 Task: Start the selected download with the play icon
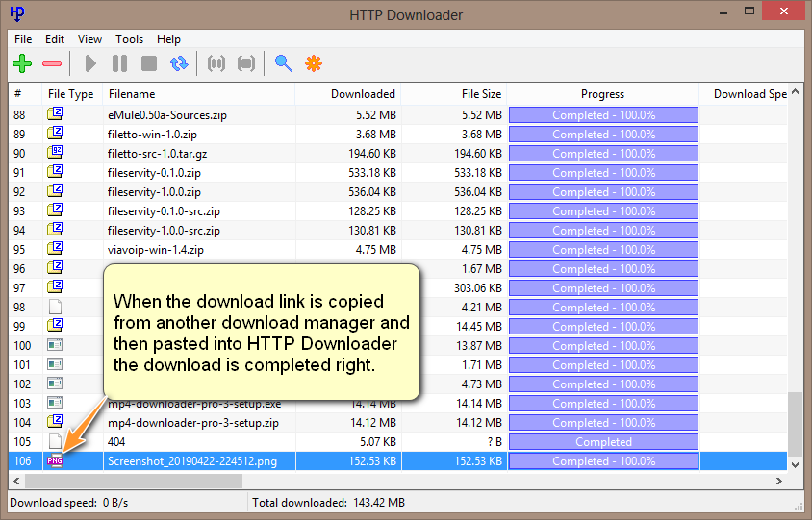point(90,63)
